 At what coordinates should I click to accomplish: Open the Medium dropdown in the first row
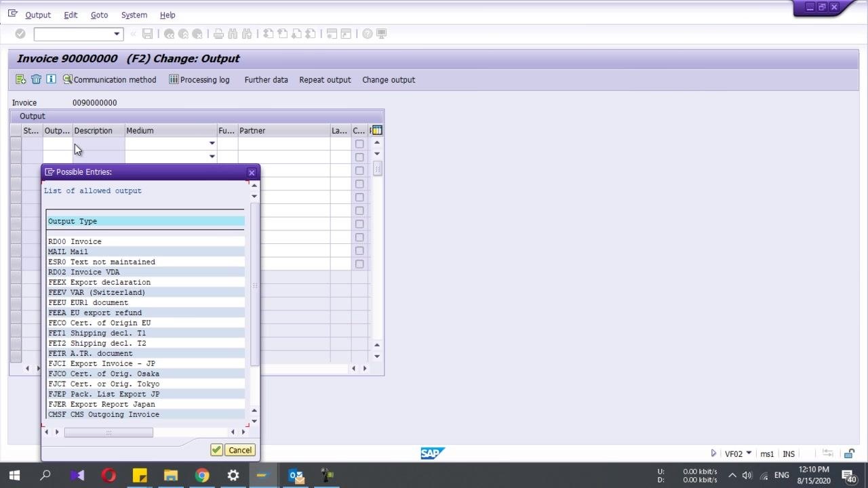[212, 144]
